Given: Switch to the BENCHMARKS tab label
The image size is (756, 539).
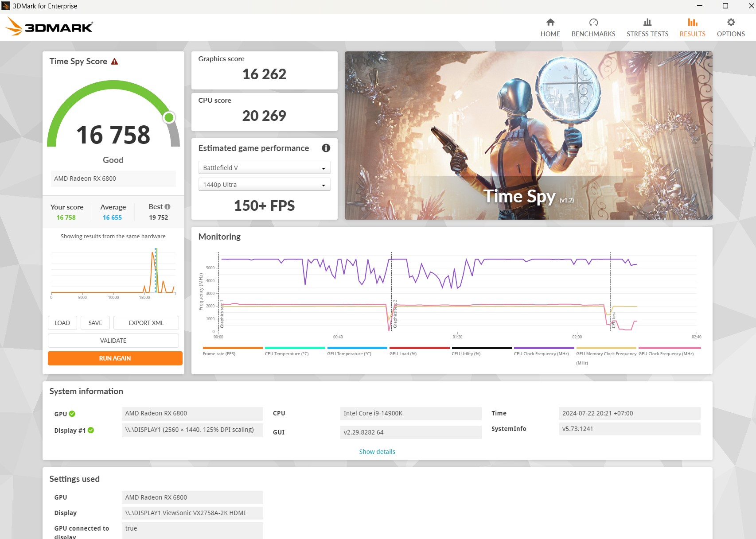Looking at the screenshot, I should [593, 34].
